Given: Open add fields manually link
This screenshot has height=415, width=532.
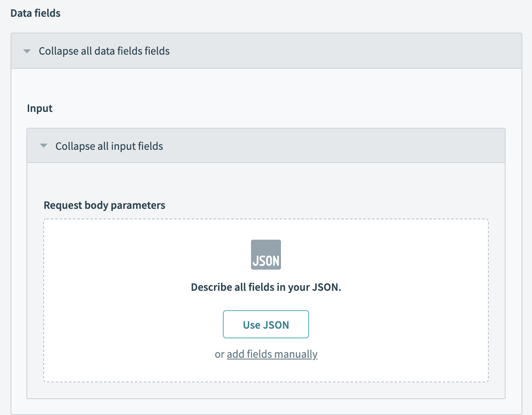Looking at the screenshot, I should [272, 354].
